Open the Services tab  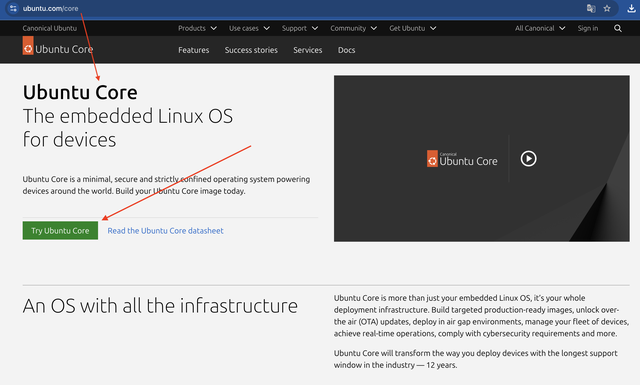(307, 50)
